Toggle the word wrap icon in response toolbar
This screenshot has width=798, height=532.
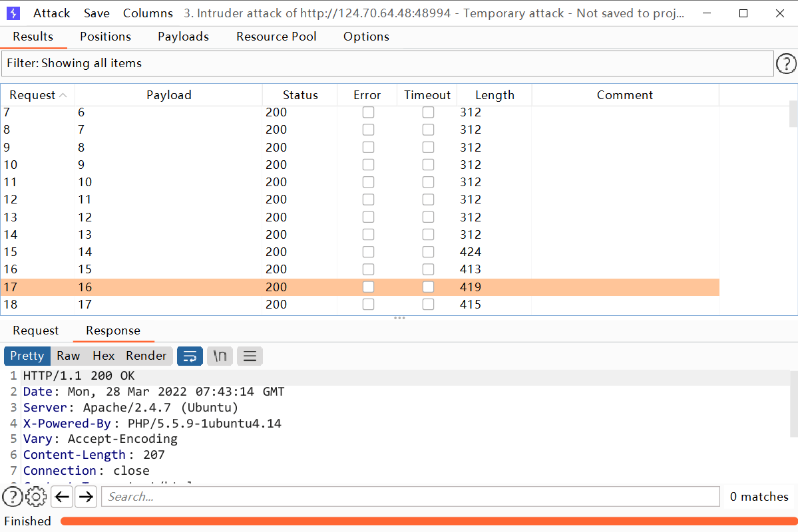pyautogui.click(x=190, y=356)
